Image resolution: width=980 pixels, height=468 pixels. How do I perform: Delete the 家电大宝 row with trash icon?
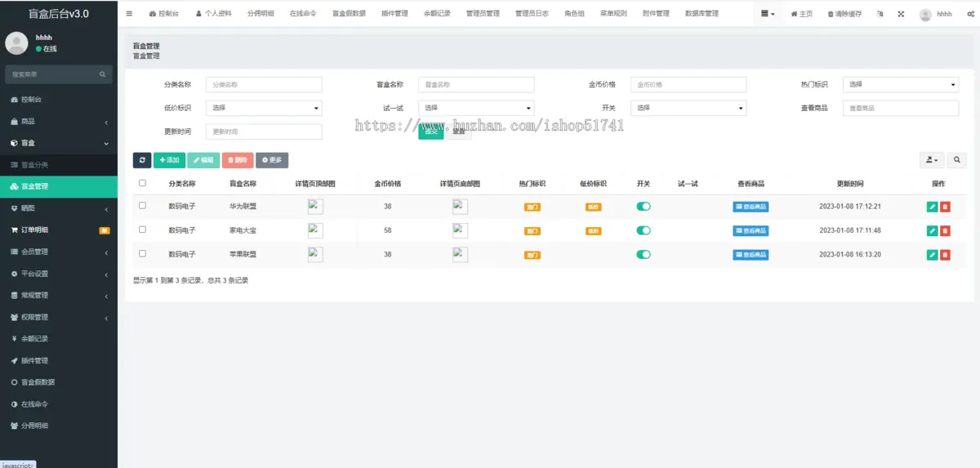[945, 231]
